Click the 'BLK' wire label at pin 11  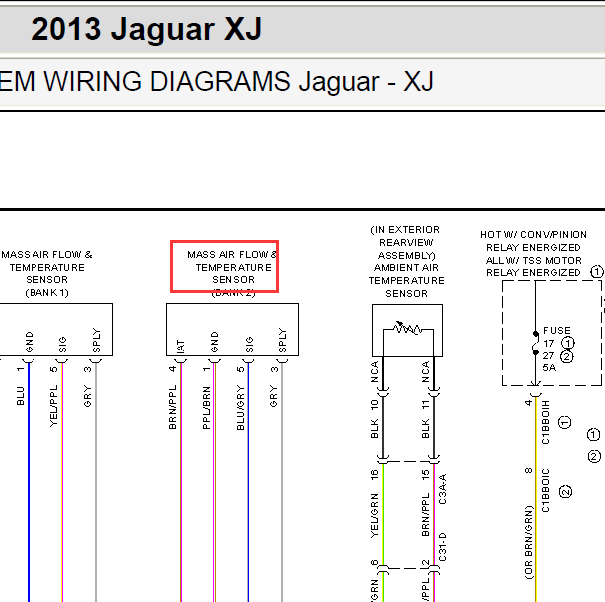click(425, 428)
